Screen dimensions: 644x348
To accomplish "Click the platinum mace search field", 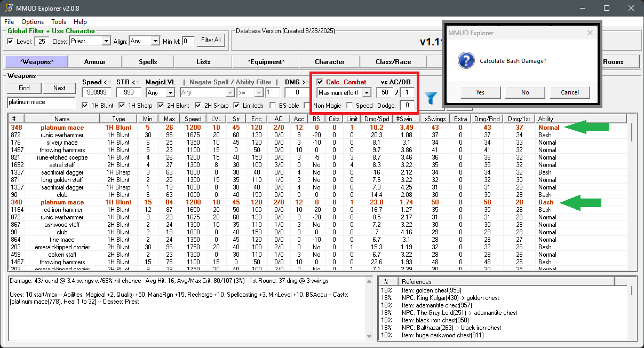I will [x=41, y=102].
